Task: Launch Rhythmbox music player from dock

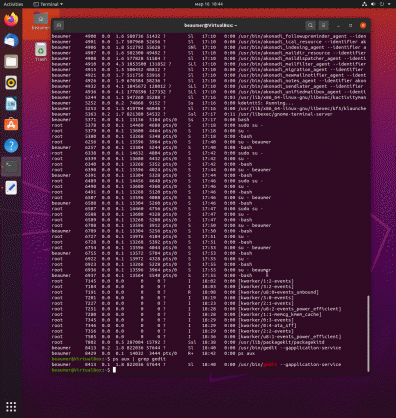Action: tap(11, 83)
